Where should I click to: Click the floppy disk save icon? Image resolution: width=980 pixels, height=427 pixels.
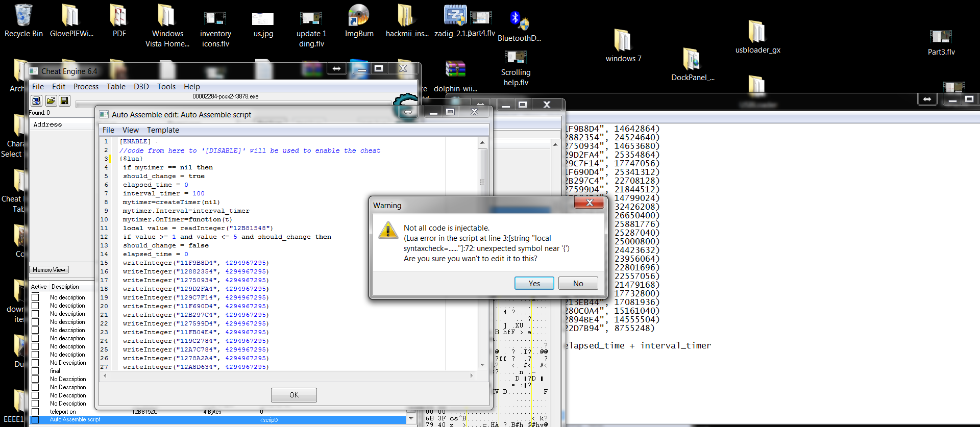tap(64, 101)
